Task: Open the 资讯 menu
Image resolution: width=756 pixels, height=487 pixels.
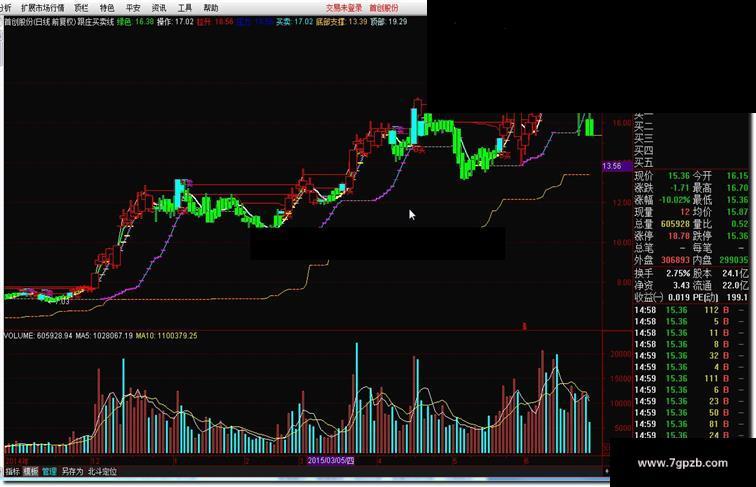Action: [159, 8]
